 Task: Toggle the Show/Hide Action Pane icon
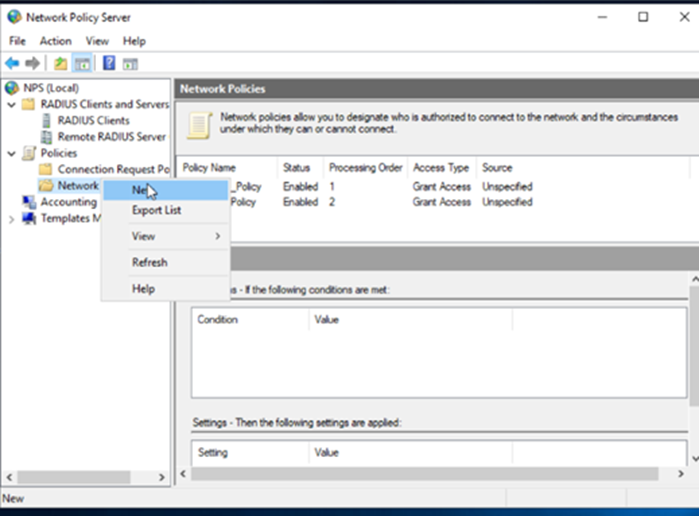(x=130, y=64)
